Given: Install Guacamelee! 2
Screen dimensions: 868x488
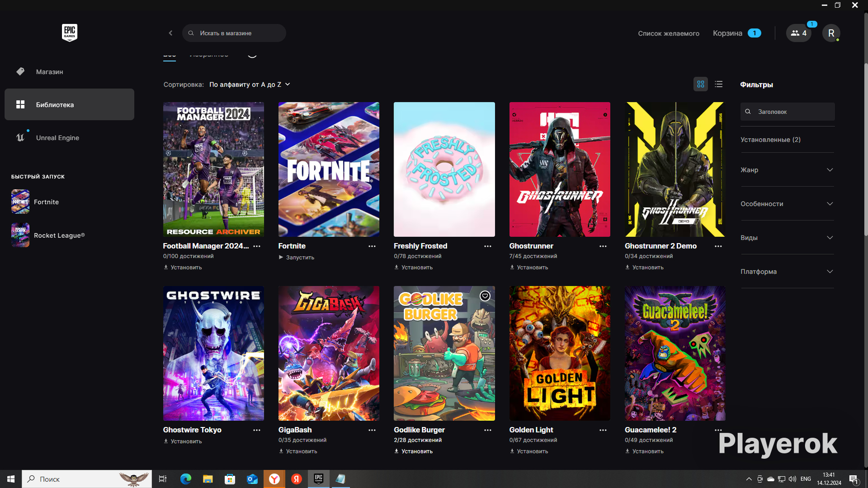Looking at the screenshot, I should [644, 451].
